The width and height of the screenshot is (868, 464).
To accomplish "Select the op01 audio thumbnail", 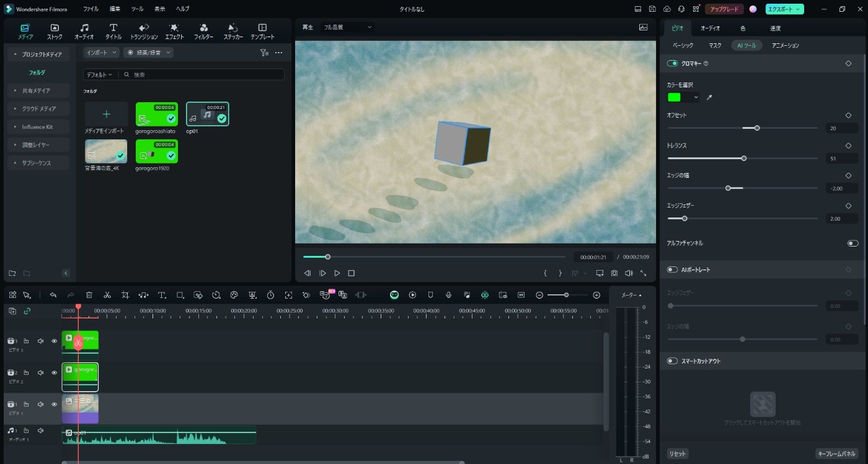I will [x=208, y=114].
